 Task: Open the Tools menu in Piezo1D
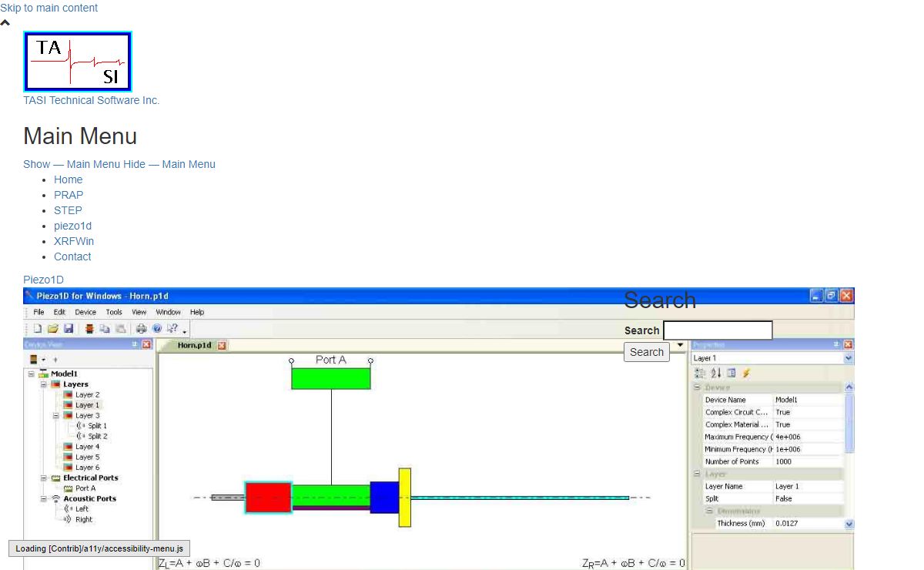114,312
